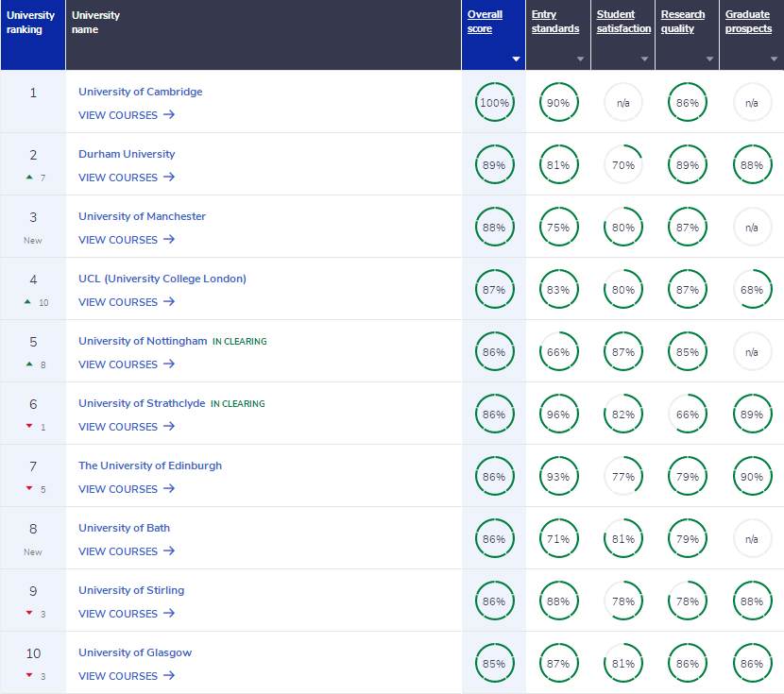Click Stirling 88% graduate prospects circle
The height and width of the screenshot is (694, 784).
pyautogui.click(x=752, y=601)
